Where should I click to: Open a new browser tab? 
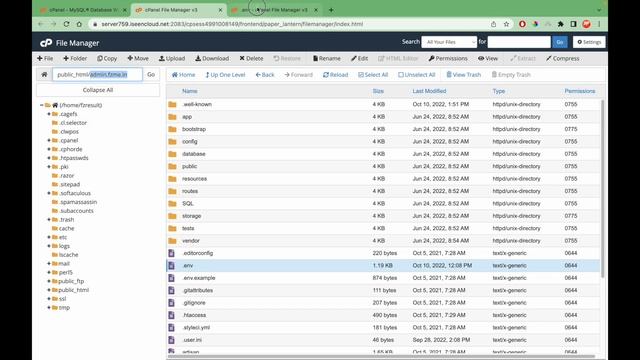(331, 10)
